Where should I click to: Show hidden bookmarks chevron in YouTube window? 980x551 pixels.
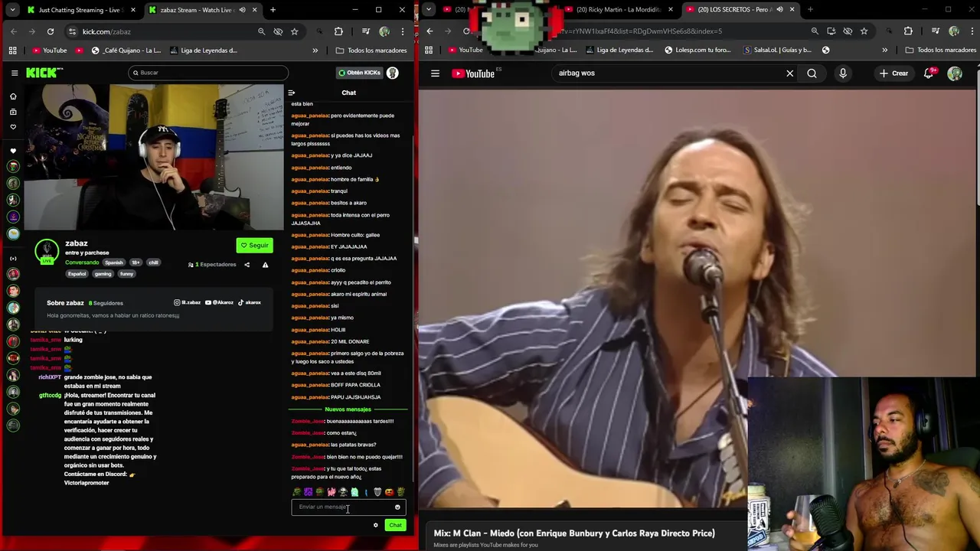[x=884, y=51]
